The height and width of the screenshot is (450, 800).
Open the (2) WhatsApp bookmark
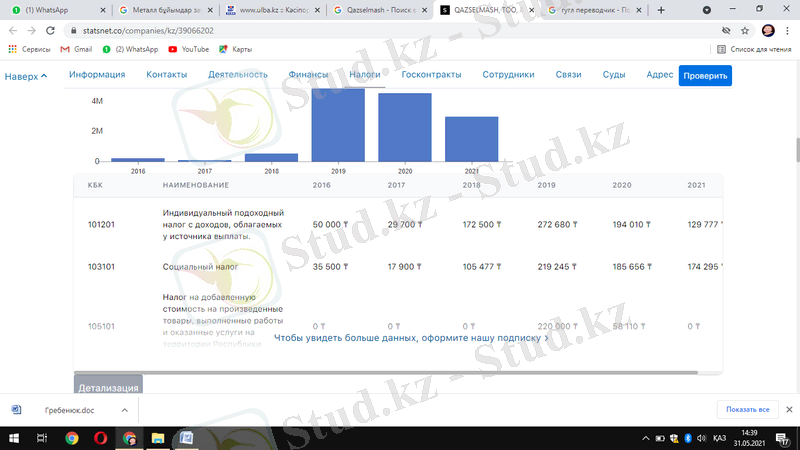(130, 49)
